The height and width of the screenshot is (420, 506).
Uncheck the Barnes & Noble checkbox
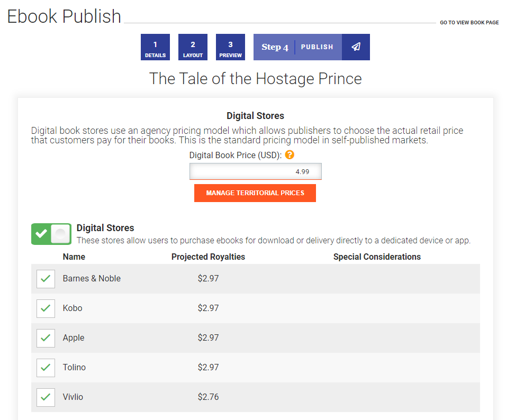point(46,279)
